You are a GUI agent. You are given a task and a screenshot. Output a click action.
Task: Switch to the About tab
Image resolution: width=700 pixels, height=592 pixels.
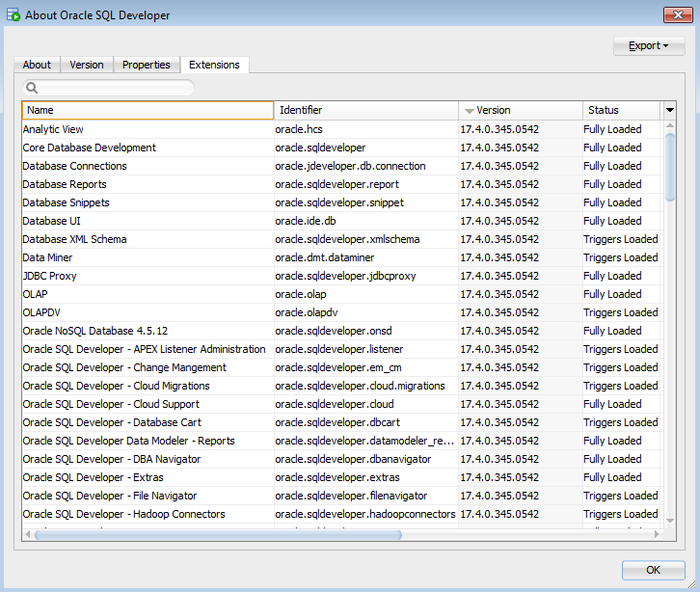click(x=37, y=65)
